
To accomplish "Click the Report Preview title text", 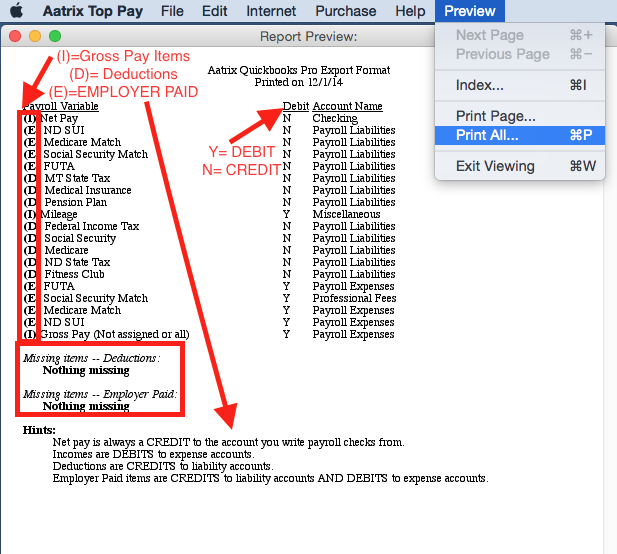I will (x=308, y=37).
